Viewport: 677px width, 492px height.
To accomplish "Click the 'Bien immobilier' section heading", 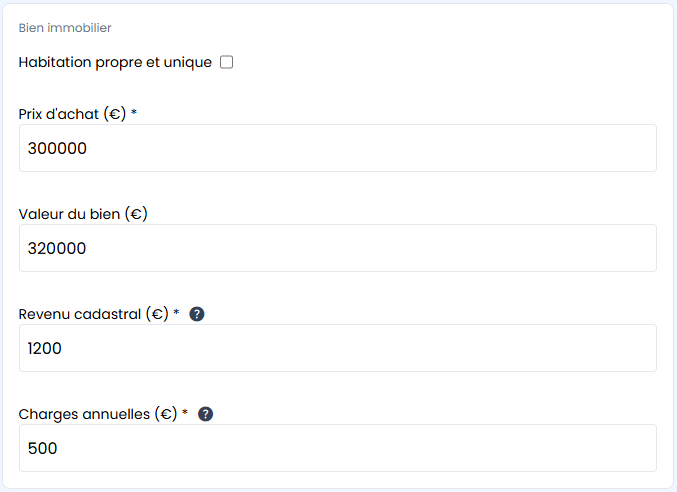I will click(65, 28).
